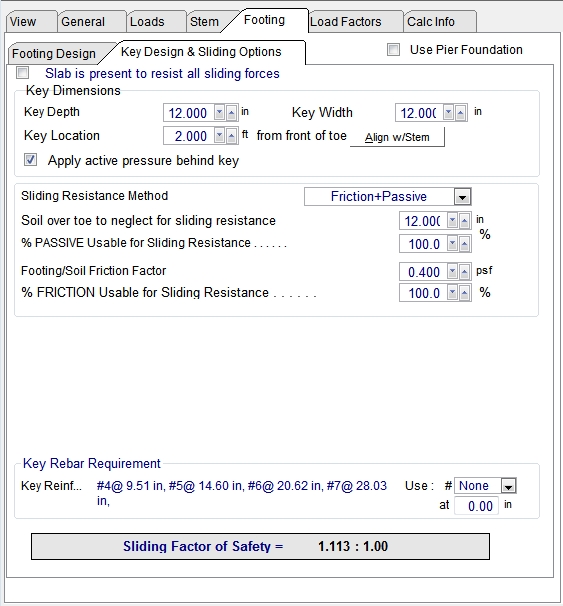This screenshot has height=606, width=563.
Task: Open Sliding Resistance Method dropdown
Action: coord(462,197)
